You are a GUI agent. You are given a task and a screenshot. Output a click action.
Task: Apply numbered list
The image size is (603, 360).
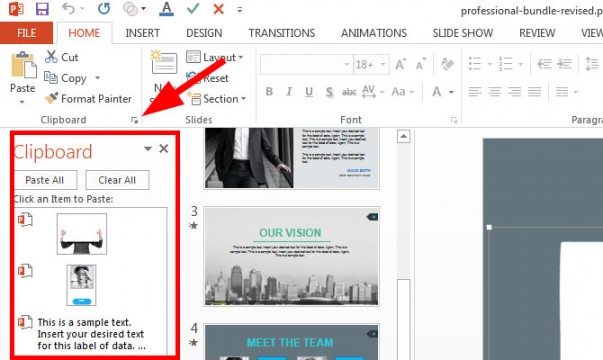506,64
